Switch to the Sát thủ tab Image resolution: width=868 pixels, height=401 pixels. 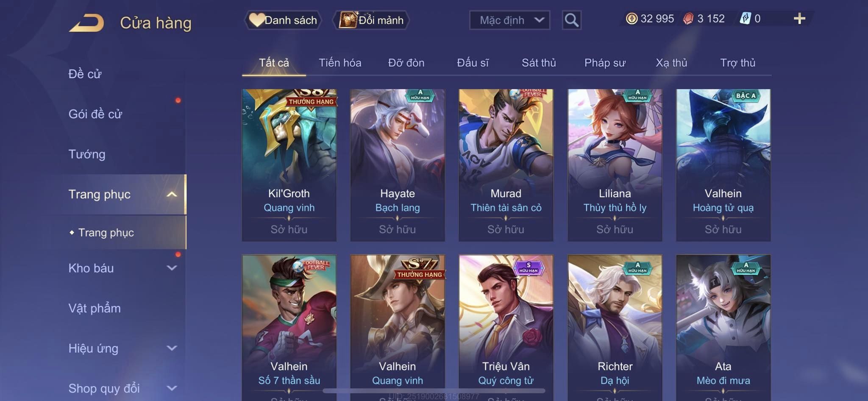pos(539,63)
